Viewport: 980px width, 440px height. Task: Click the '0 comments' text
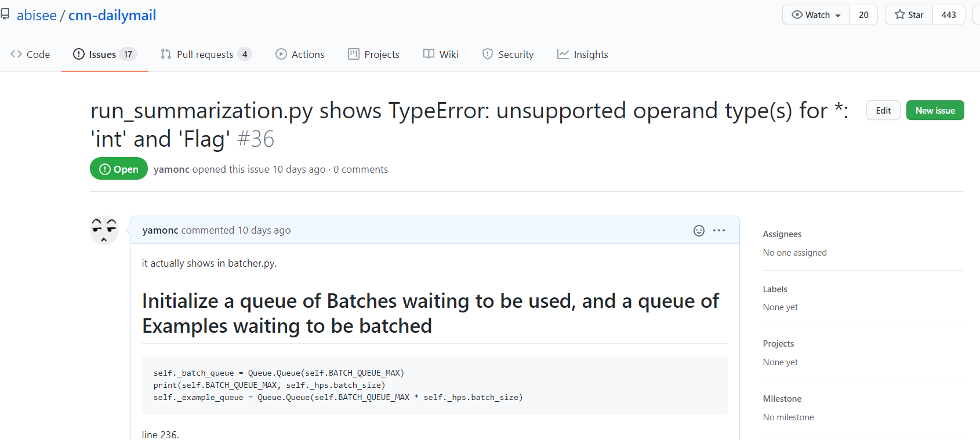click(361, 169)
